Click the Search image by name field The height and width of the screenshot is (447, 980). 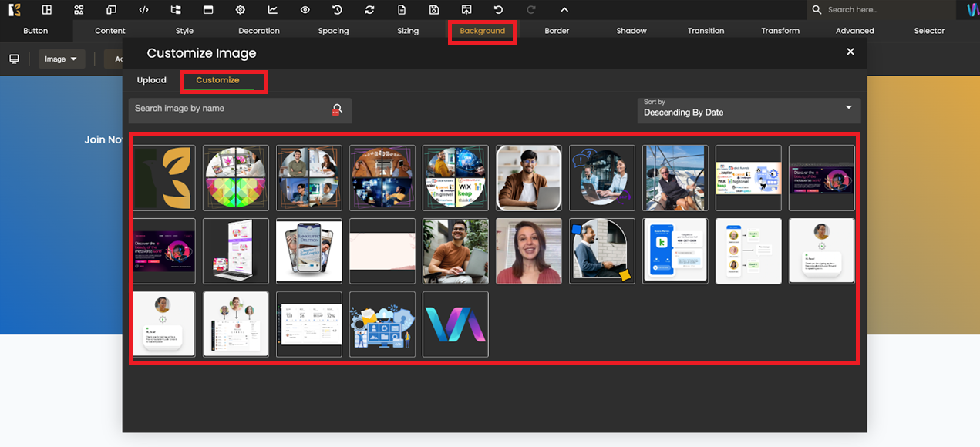pos(227,109)
